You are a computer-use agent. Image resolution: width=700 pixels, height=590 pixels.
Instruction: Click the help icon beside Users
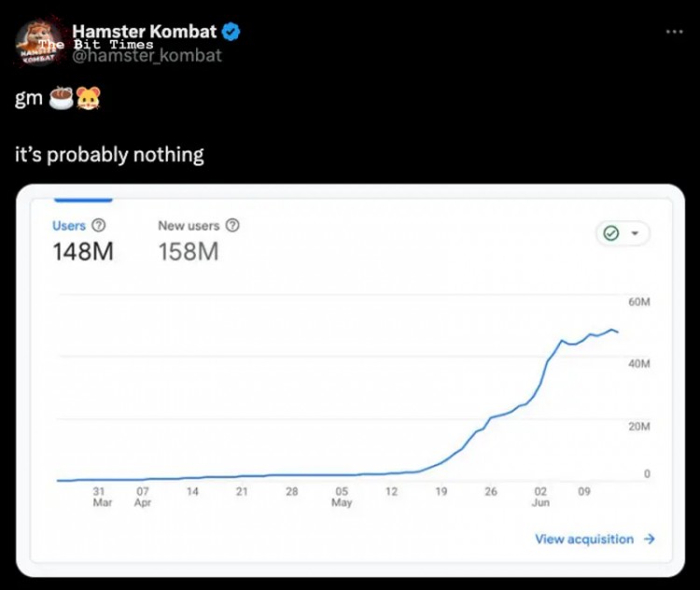(99, 226)
